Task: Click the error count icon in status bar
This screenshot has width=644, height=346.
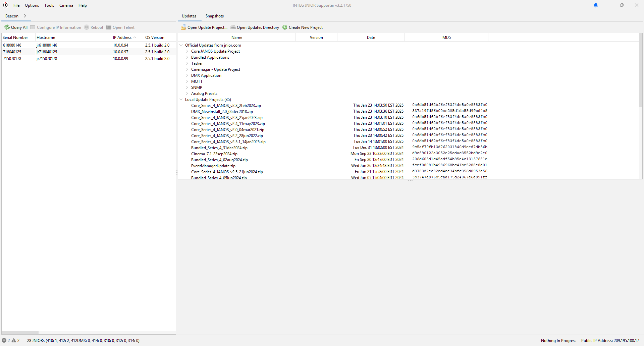Action: [4, 340]
